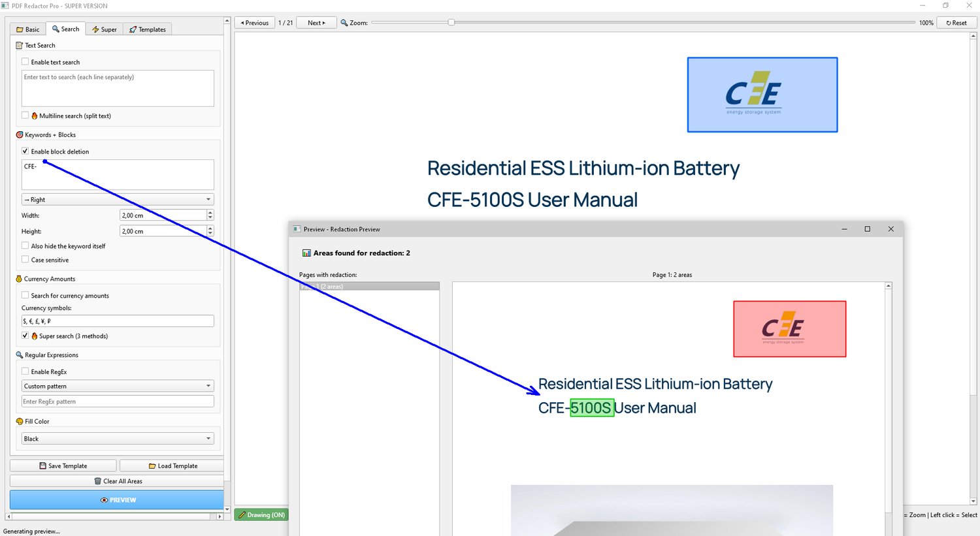Check Also hide the keyword itself

click(x=25, y=246)
